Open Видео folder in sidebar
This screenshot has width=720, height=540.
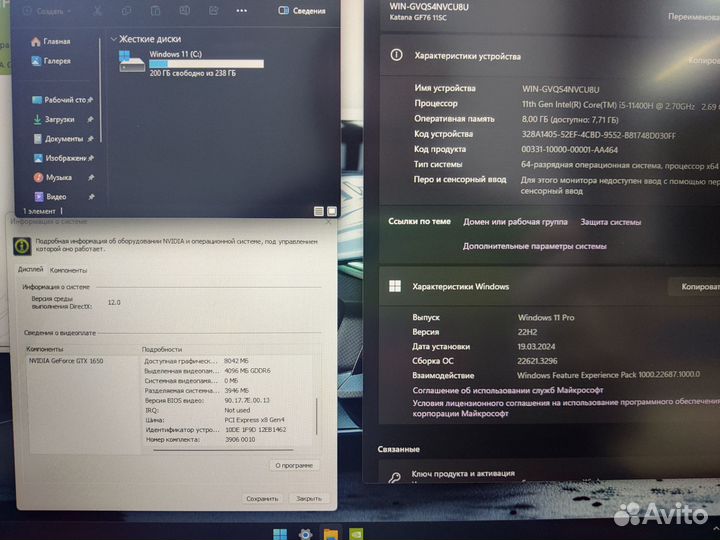pyautogui.click(x=50, y=197)
